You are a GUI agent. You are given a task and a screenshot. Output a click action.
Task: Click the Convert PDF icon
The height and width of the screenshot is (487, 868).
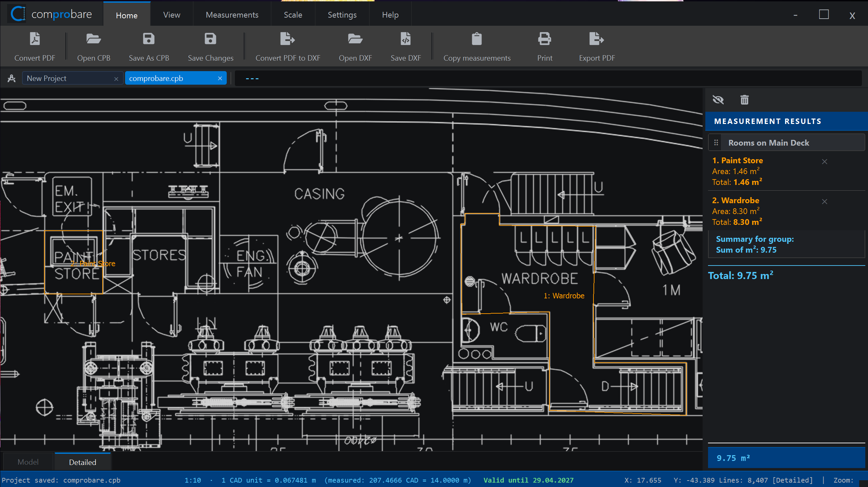35,39
